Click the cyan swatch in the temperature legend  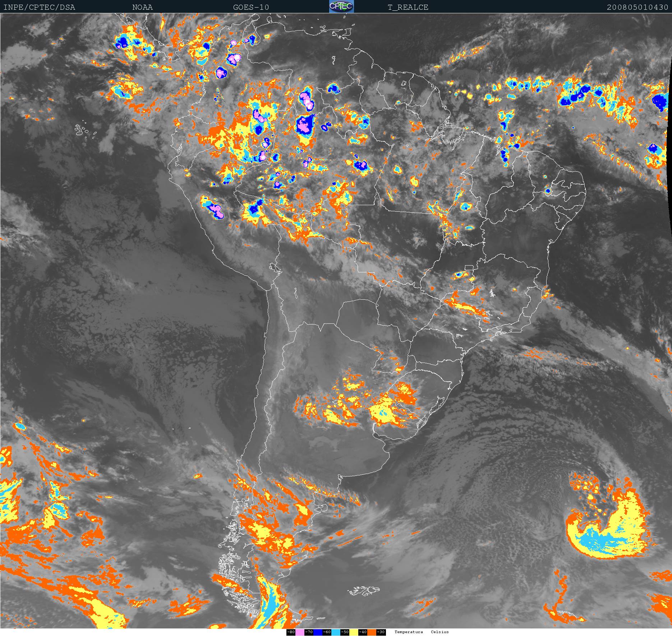click(336, 632)
